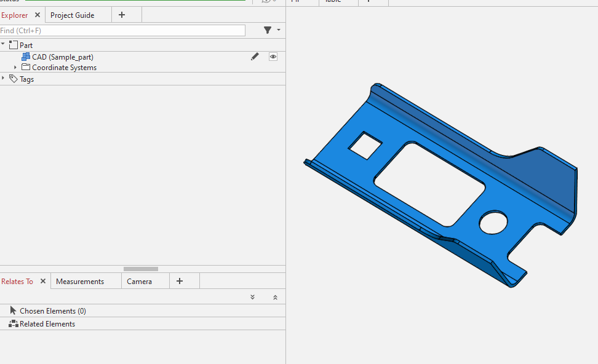The image size is (598, 364).
Task: Click the pencil edit icon for CAD (Sample_part)
Action: point(255,57)
